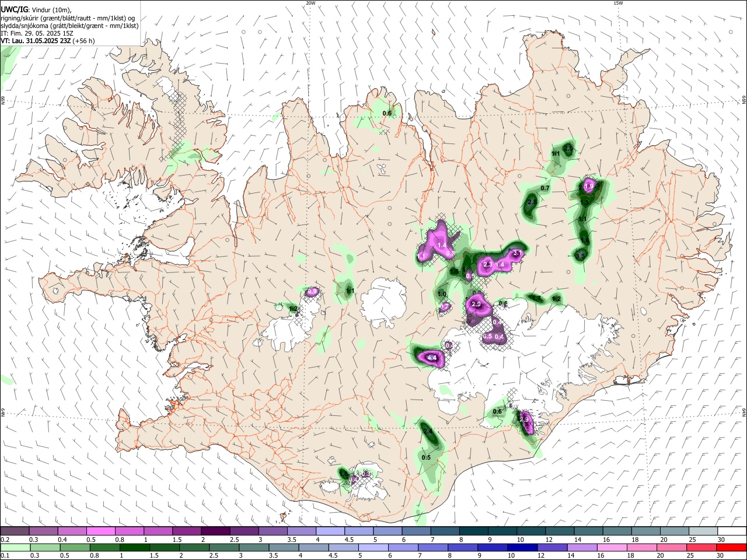The width and height of the screenshot is (747, 560).
Task: Pick the darkest purple 2–2.5 top-row swatch
Action: tap(215, 531)
